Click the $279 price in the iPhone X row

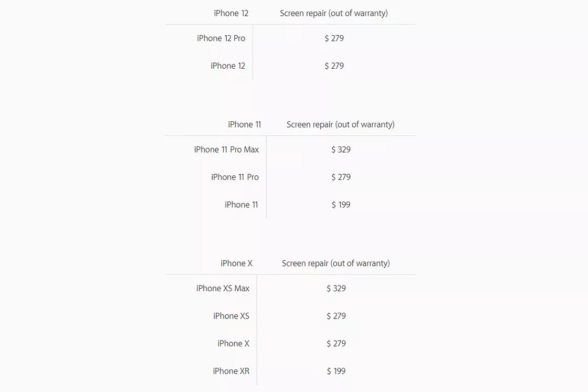pyautogui.click(x=336, y=344)
